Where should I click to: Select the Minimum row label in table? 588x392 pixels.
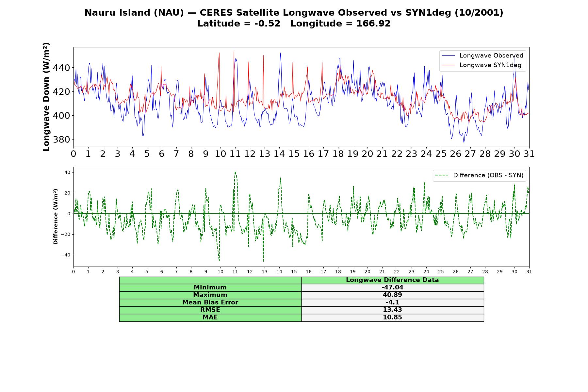coord(210,287)
